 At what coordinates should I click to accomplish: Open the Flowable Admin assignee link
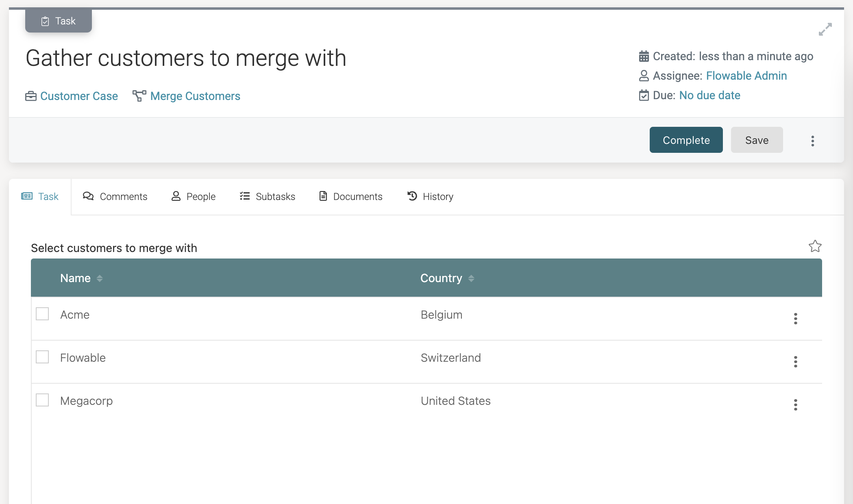pos(746,76)
